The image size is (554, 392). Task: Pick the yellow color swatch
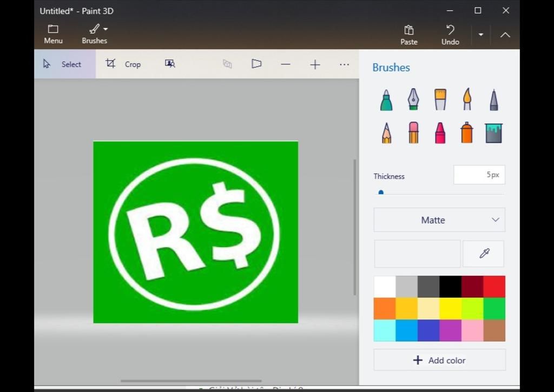pyautogui.click(x=451, y=308)
